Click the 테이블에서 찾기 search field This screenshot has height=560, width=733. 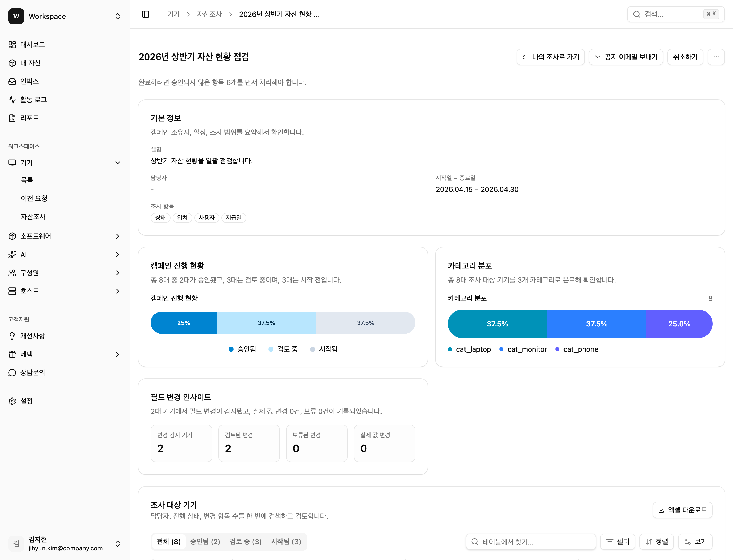pos(530,542)
